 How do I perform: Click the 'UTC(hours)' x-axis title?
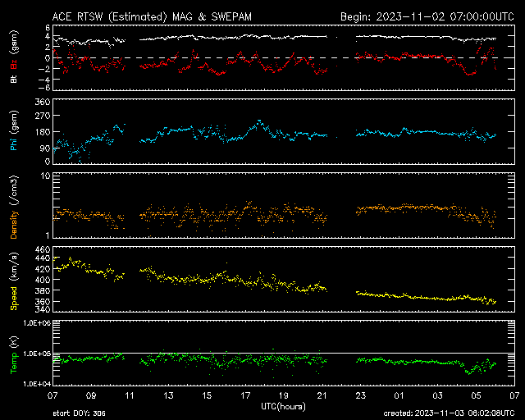(284, 407)
